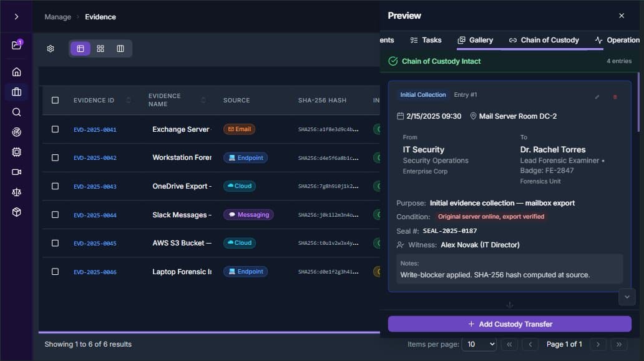The image size is (644, 361).
Task: Open the legal scales icon in sidebar
Action: pos(16,192)
